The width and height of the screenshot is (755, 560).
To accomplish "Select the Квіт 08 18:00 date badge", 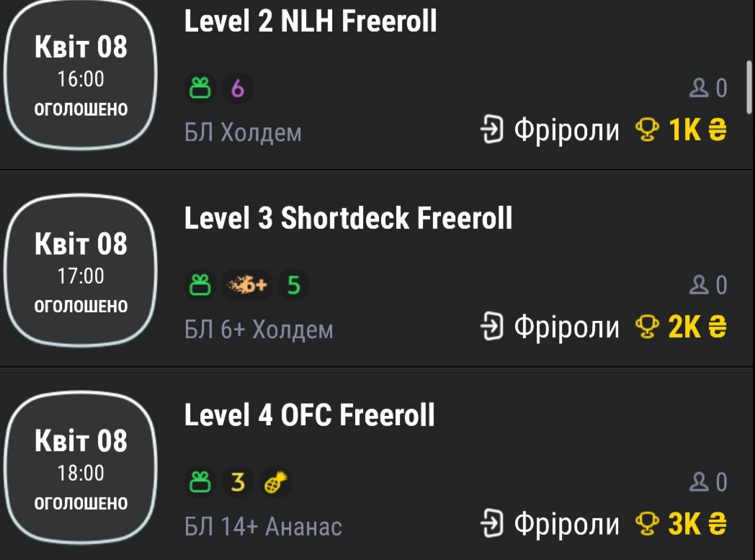I will (81, 472).
